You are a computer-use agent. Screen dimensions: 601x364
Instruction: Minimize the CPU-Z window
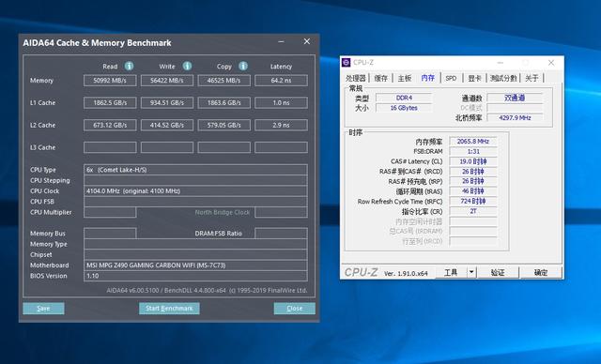[x=501, y=63]
